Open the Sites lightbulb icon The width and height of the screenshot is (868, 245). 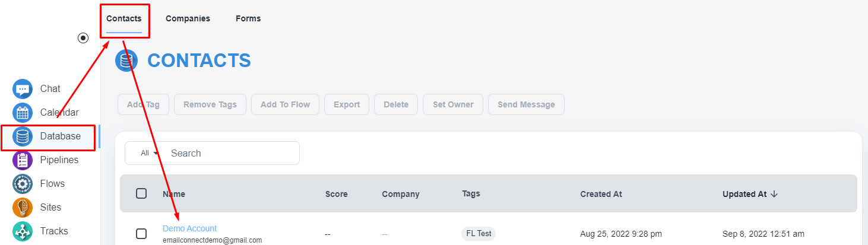tap(23, 208)
